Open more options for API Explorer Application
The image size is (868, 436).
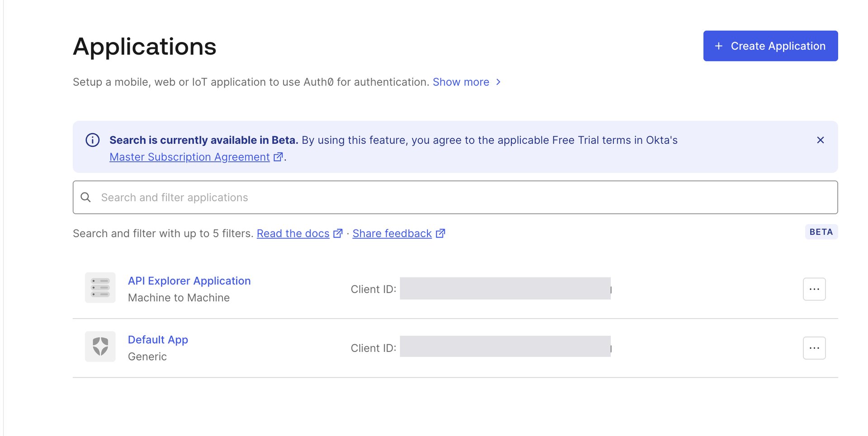click(x=814, y=289)
